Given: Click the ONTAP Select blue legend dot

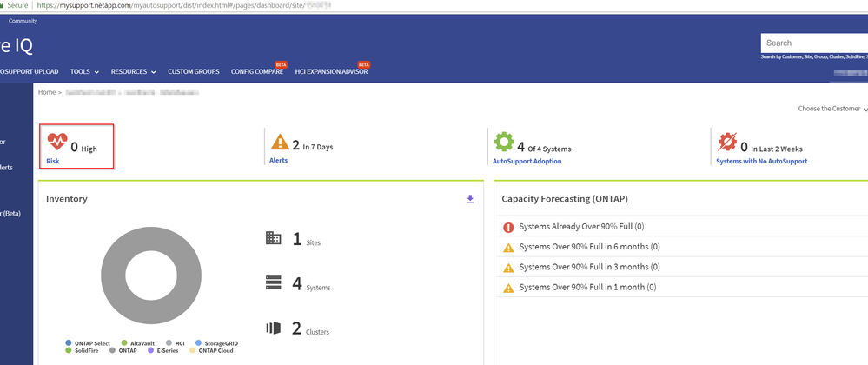Looking at the screenshot, I should 68,343.
